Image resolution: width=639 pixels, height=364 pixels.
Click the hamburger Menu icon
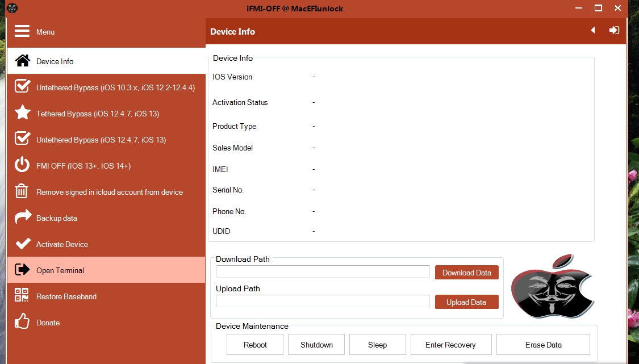coord(22,31)
